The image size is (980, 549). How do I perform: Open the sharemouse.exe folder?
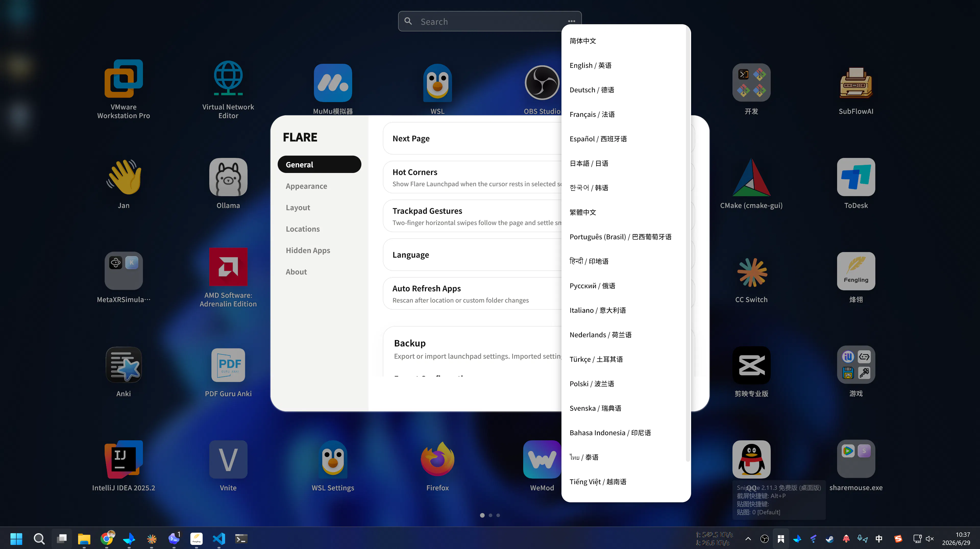[856, 459]
